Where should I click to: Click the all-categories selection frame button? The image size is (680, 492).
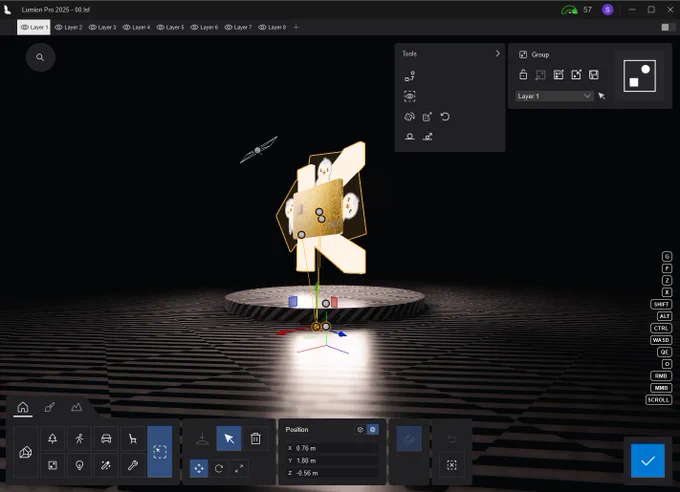(160, 452)
